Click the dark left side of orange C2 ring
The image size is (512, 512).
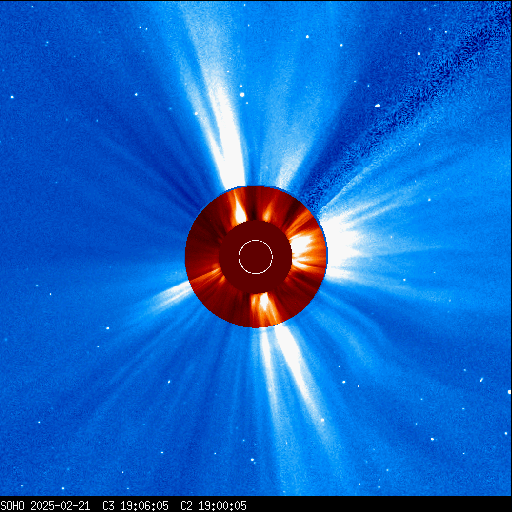point(203,253)
